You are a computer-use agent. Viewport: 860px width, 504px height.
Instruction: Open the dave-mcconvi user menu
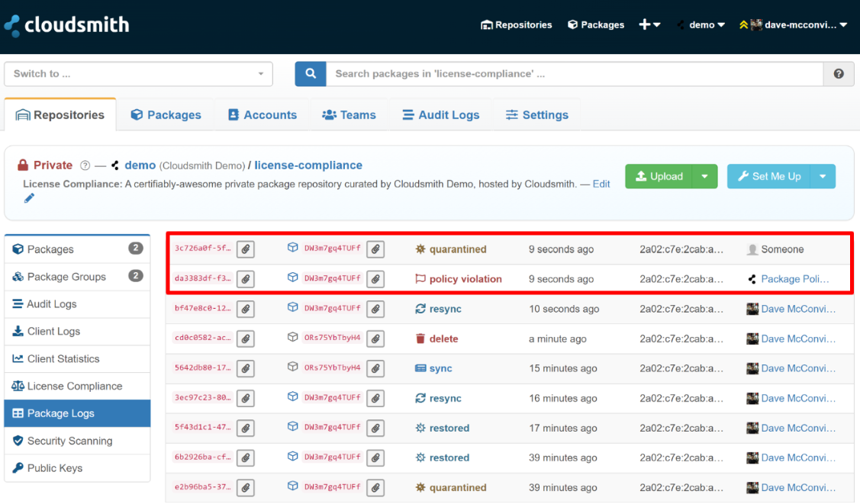(x=793, y=24)
